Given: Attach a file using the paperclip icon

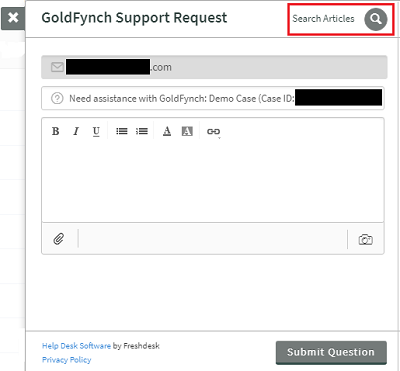Looking at the screenshot, I should click(x=59, y=239).
